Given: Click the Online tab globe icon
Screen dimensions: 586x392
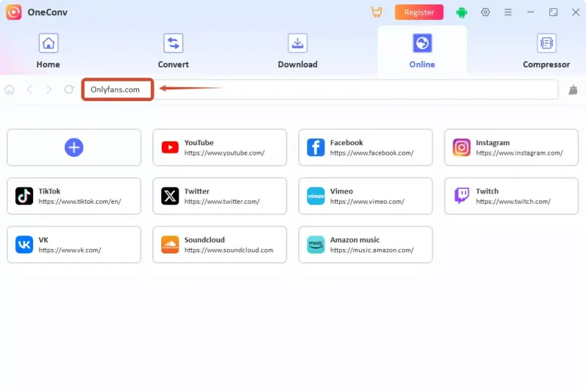Looking at the screenshot, I should 422,43.
